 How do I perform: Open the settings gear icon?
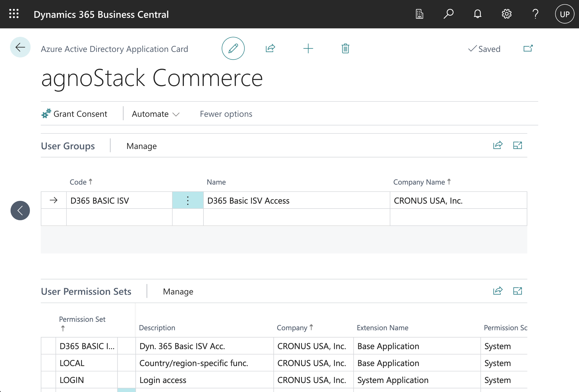tap(507, 14)
